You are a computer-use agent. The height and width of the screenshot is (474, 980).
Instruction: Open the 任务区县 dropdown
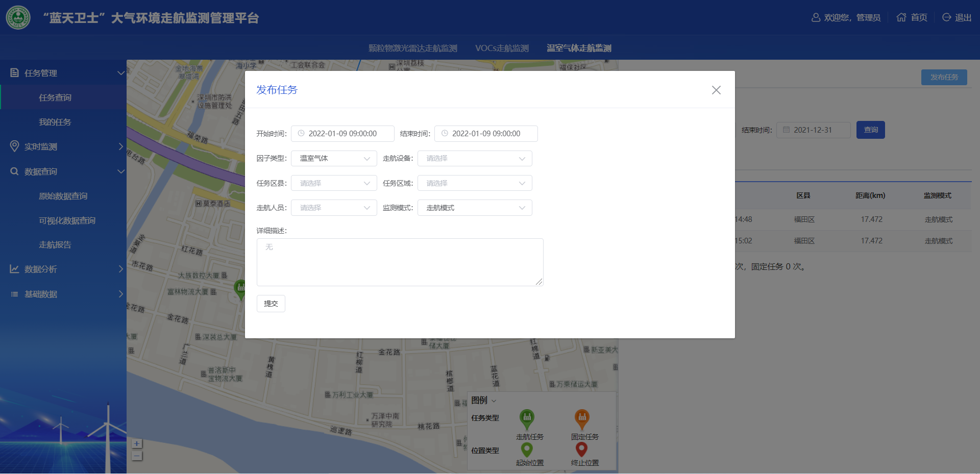[x=334, y=183]
